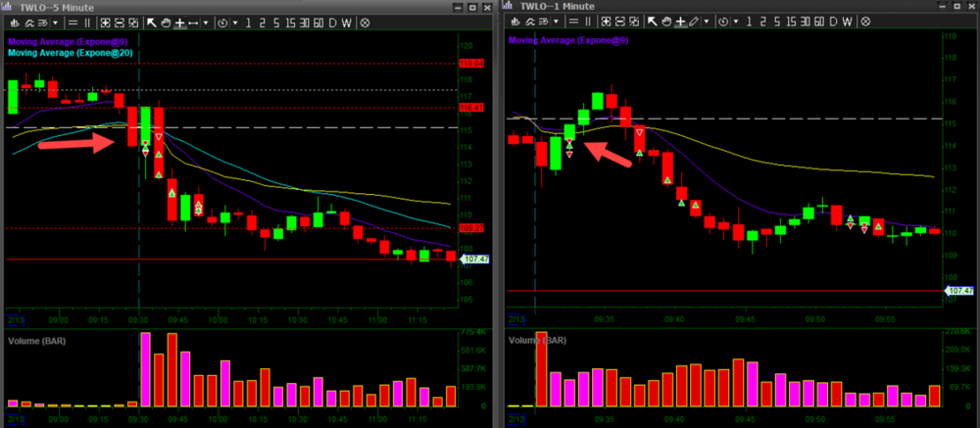Click the vertical lines icon in 1 Minute toolbar

586,22
